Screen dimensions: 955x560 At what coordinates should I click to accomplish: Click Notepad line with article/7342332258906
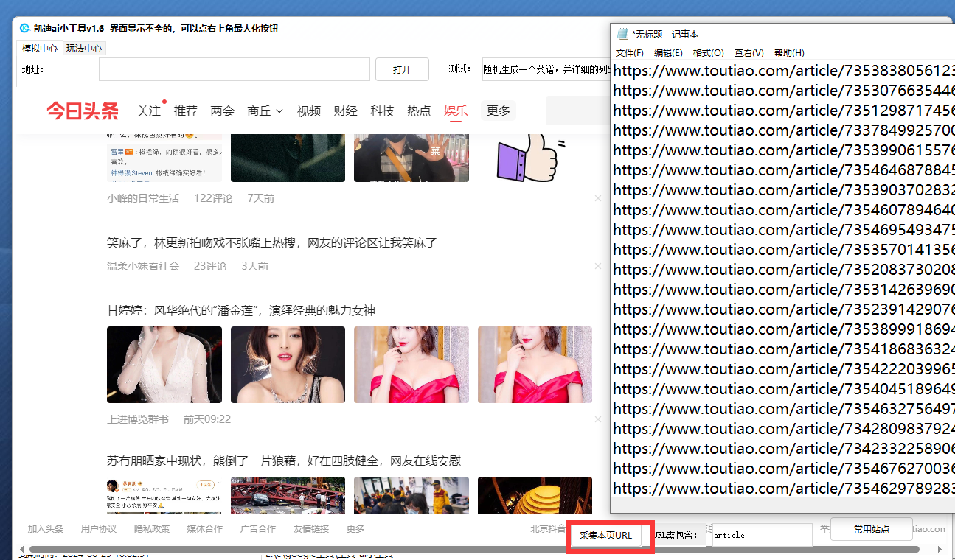pos(784,449)
